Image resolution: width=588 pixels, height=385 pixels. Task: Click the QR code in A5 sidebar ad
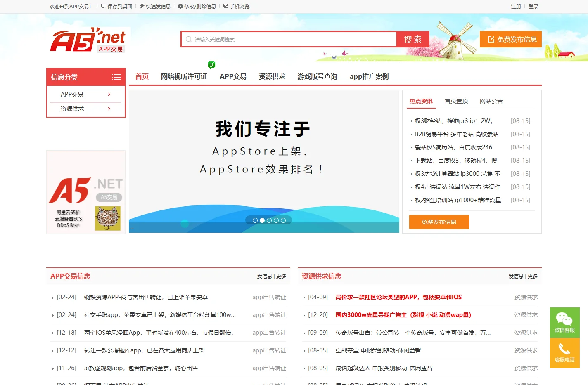(108, 218)
